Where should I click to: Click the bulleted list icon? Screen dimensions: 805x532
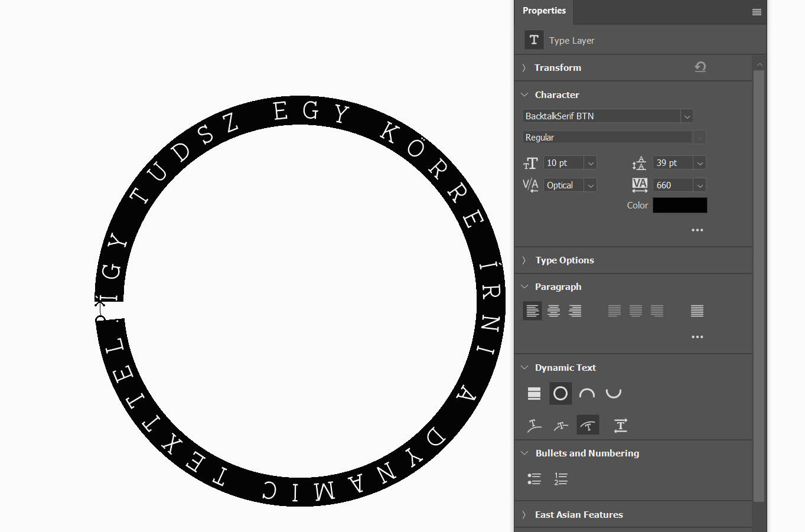coord(534,479)
